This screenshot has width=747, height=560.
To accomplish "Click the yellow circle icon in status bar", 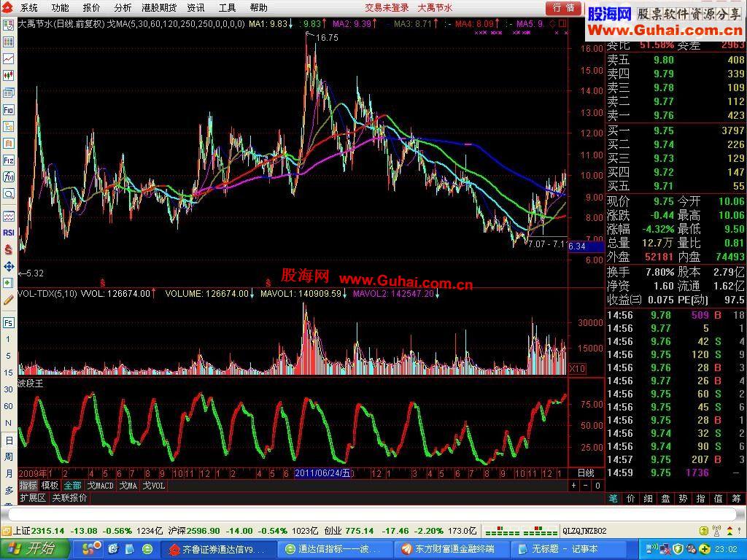I will (704, 531).
